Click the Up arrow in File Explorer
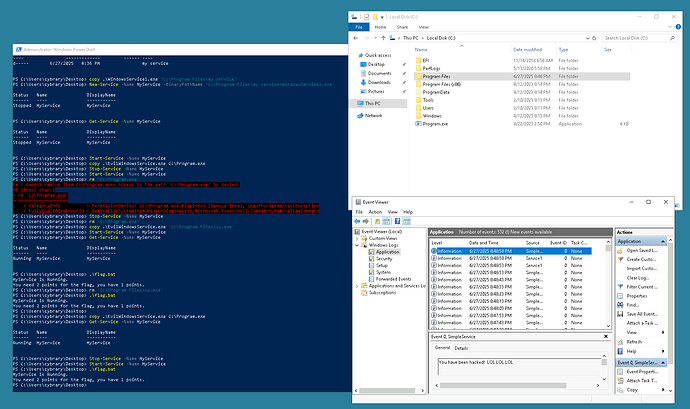The width and height of the screenshot is (690, 409). [x=383, y=38]
